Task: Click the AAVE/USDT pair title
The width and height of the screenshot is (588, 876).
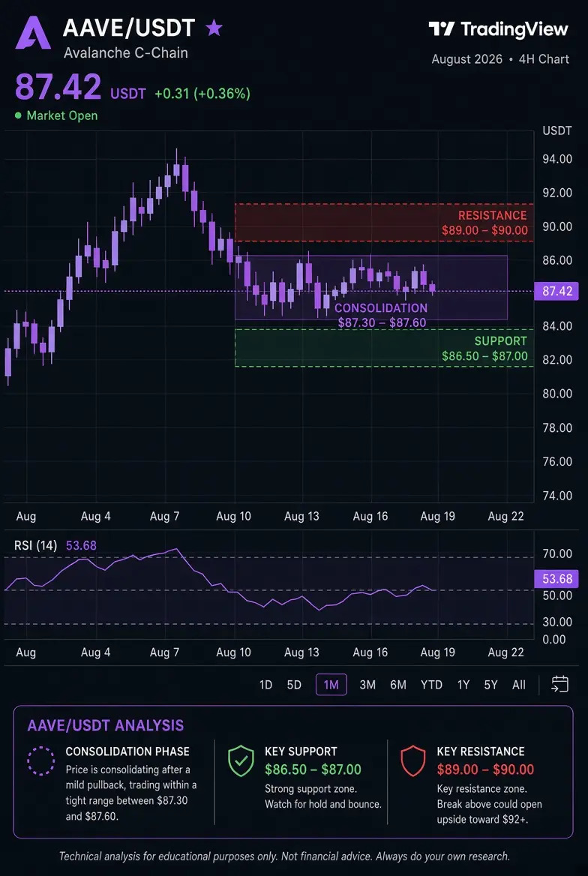Action: (129, 27)
